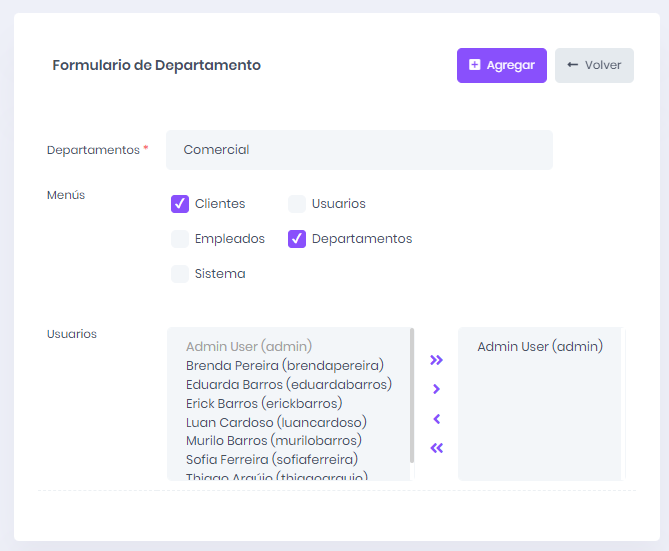Viewport: 669px width, 551px height.
Task: Pick Erick Barros in the users list
Action: [x=264, y=403]
